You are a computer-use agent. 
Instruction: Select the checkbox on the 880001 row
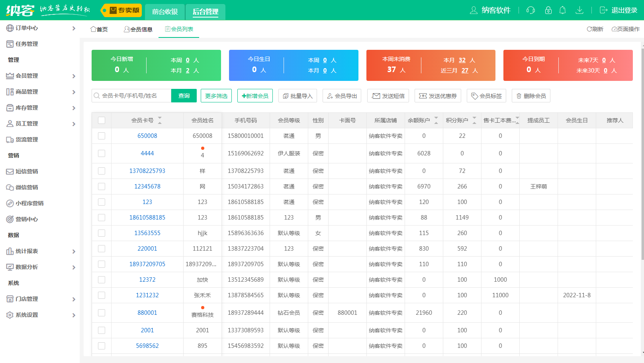[102, 313]
